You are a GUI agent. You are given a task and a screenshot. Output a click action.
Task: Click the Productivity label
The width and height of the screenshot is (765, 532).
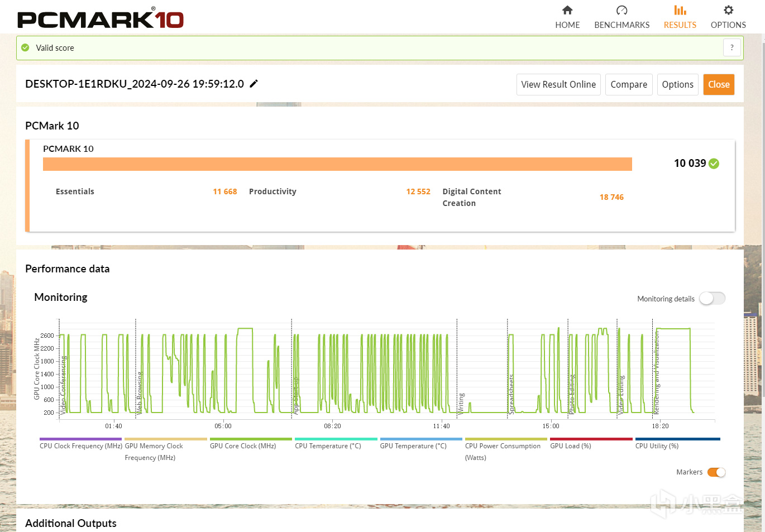click(272, 191)
